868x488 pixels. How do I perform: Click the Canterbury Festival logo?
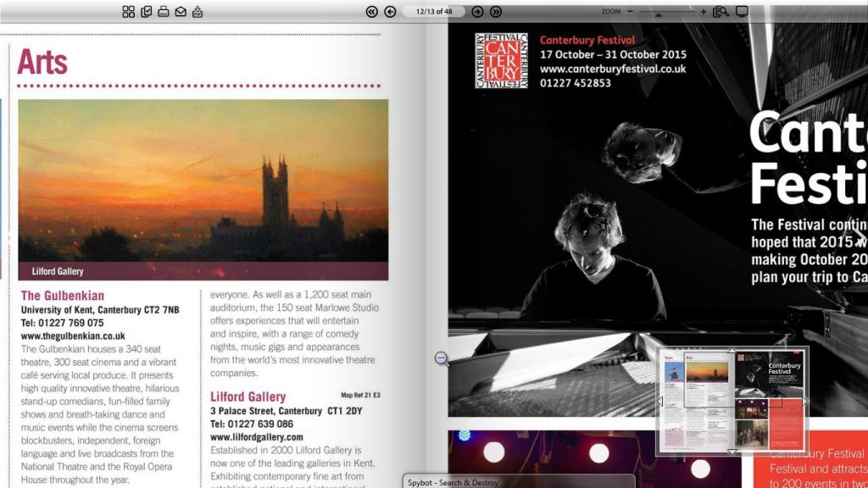pyautogui.click(x=502, y=60)
